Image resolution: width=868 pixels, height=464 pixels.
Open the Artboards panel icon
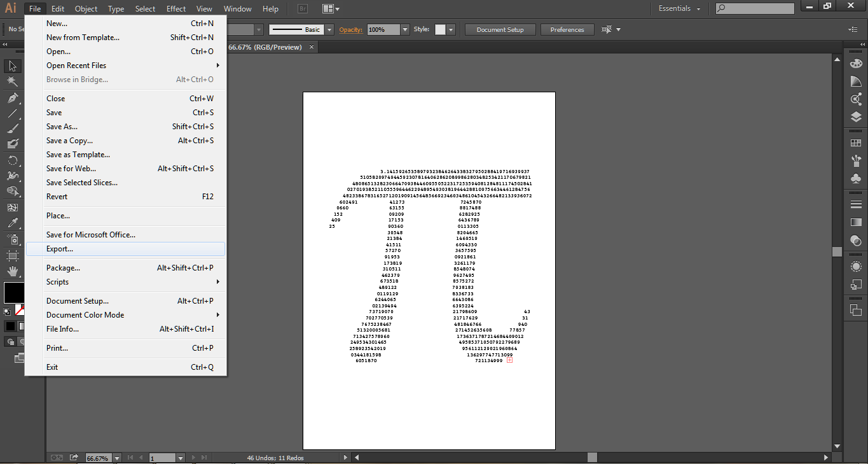[856, 310]
